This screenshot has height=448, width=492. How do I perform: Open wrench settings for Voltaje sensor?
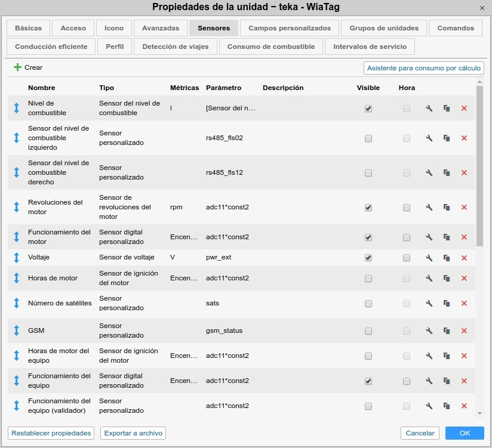pyautogui.click(x=429, y=258)
